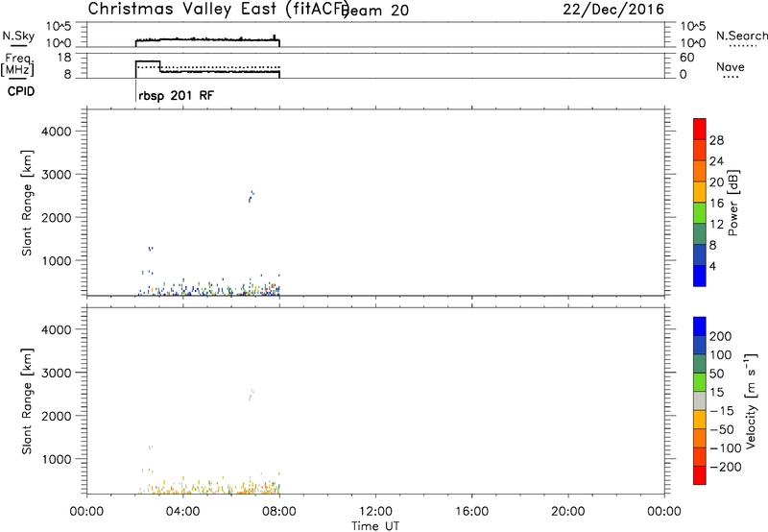Image resolution: width=768 pixels, height=532 pixels.
Task: Click the yellow-orange Velocity colorbar segment near -50
Action: (700, 420)
